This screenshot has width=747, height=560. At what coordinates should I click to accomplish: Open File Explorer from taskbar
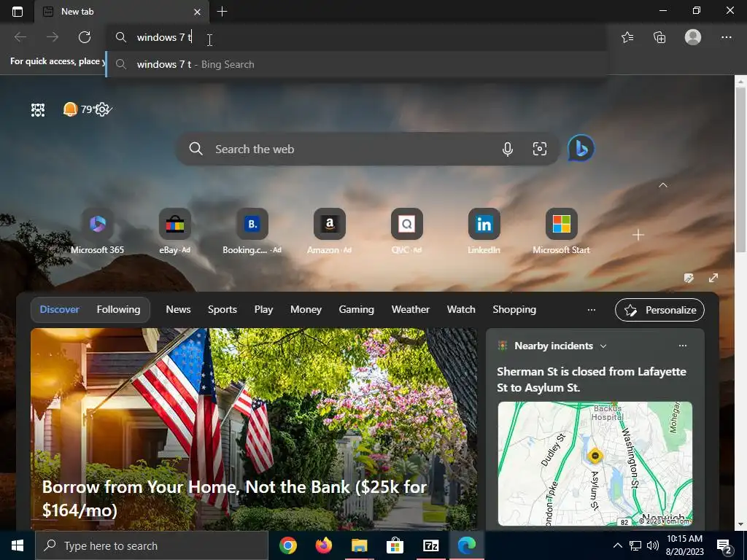point(359,545)
